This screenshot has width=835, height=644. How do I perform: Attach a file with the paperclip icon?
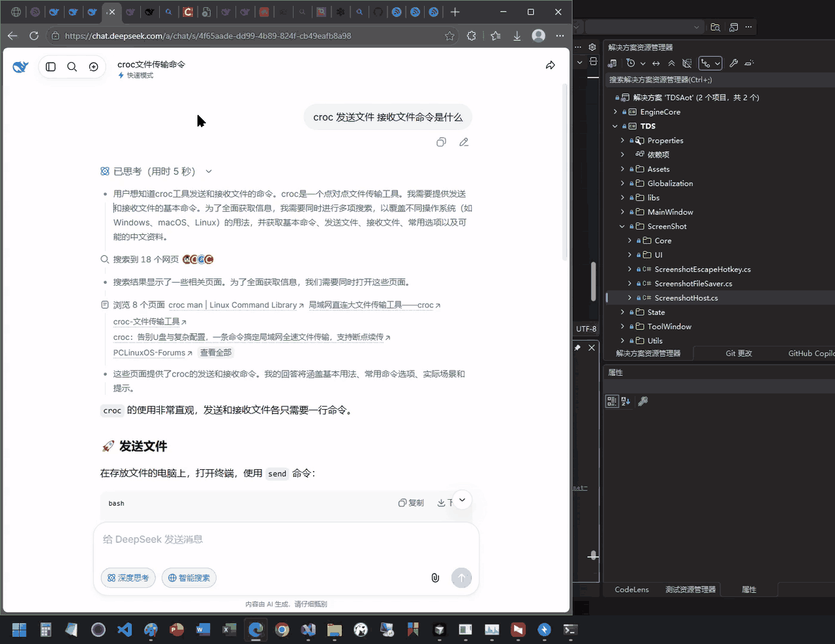tap(435, 577)
